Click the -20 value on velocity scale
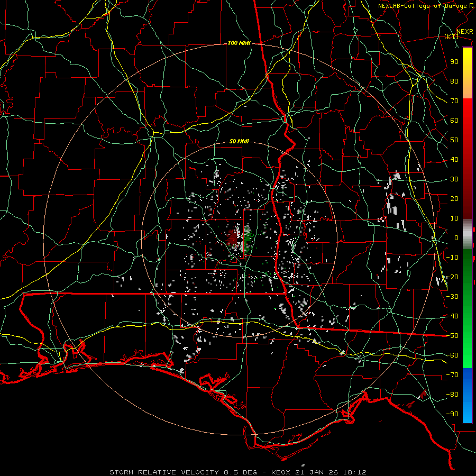The height and width of the screenshot is (476, 476). point(453,277)
